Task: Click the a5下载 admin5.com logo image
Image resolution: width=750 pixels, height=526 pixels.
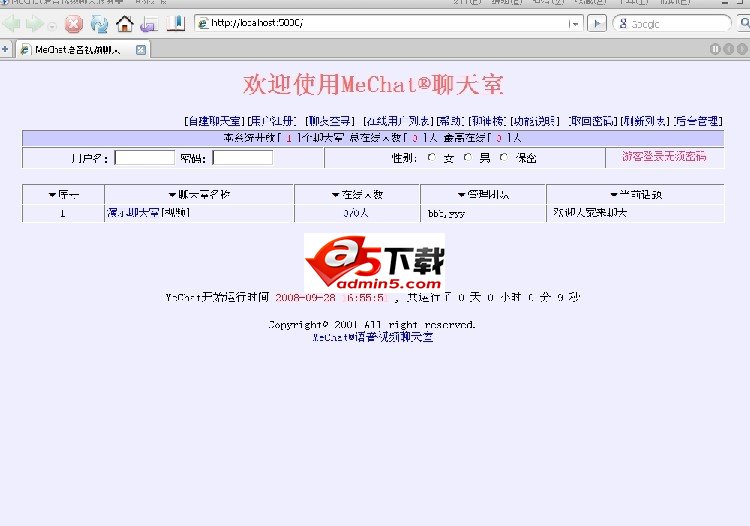Action: tap(375, 263)
